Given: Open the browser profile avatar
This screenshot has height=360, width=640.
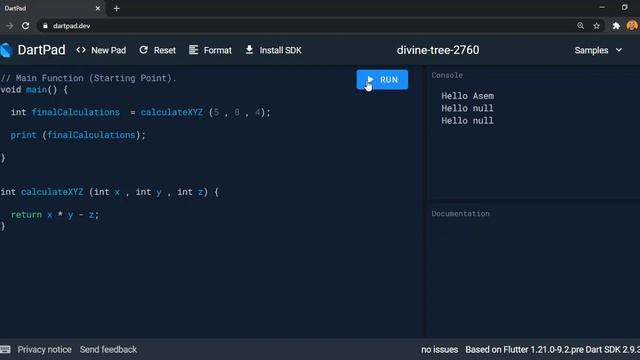Looking at the screenshot, I should click(632, 25).
